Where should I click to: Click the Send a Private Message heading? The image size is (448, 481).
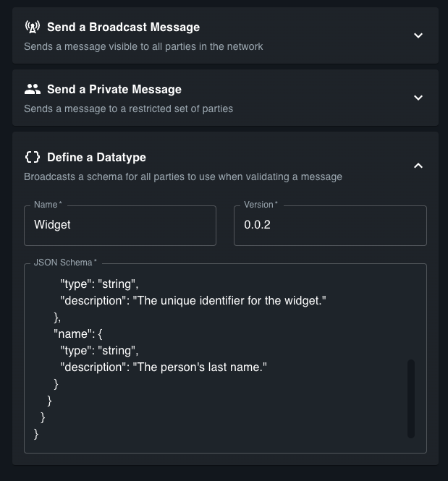114,90
